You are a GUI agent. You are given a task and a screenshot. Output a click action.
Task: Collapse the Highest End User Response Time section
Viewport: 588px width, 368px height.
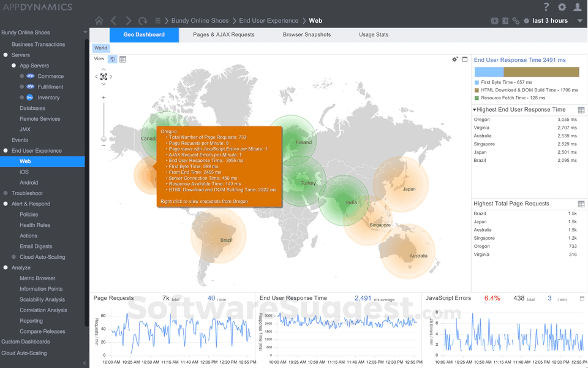(x=476, y=109)
